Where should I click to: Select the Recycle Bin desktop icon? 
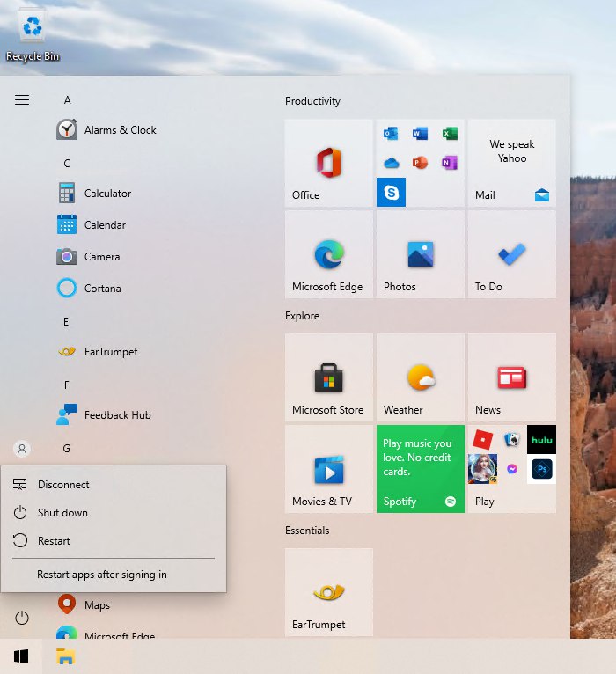pyautogui.click(x=33, y=35)
